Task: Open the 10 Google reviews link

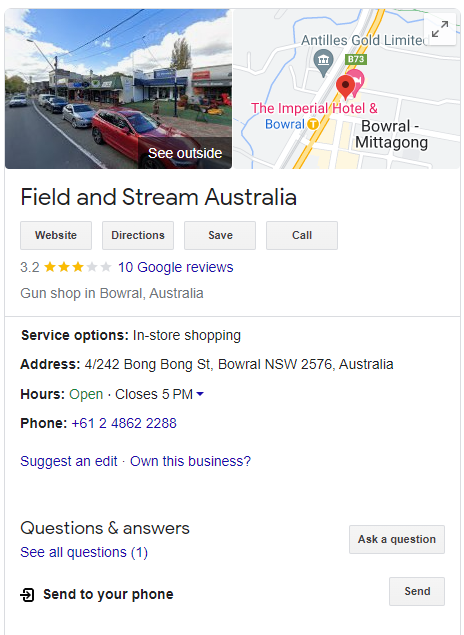Action: pos(176,267)
